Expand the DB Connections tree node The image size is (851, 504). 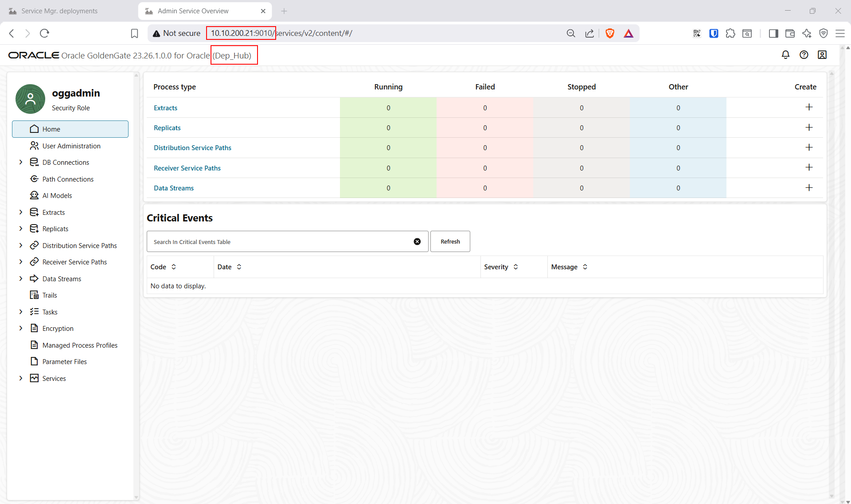click(21, 162)
